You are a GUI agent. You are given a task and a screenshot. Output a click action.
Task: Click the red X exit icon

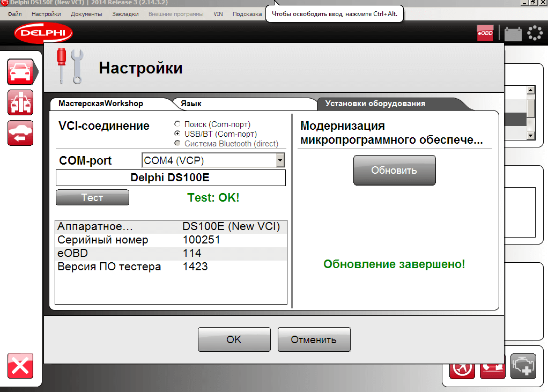pyautogui.click(x=20, y=366)
